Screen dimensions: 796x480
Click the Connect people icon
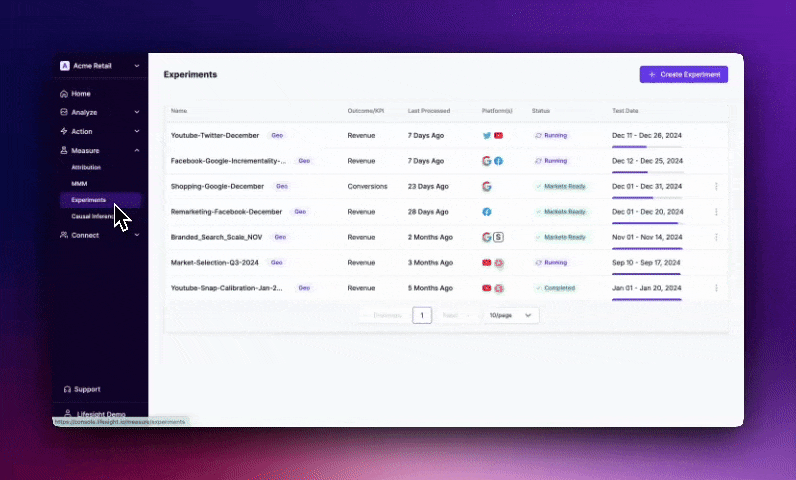pyautogui.click(x=64, y=235)
